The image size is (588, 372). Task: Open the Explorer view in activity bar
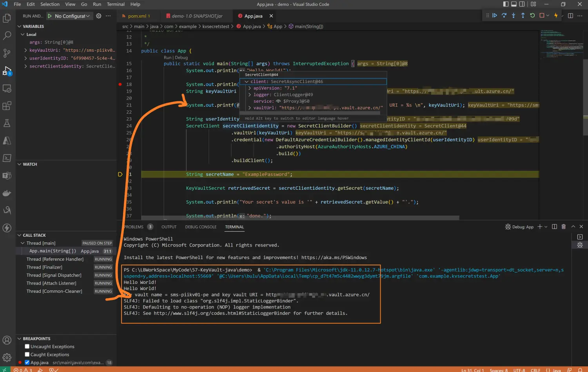point(7,18)
